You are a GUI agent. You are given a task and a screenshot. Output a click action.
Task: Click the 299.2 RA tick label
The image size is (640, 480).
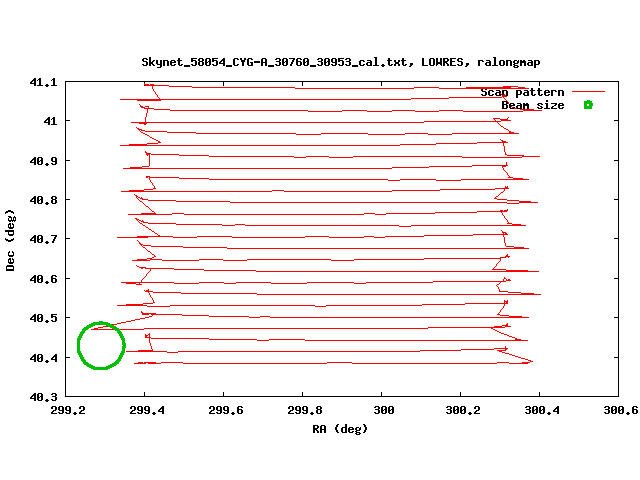(68, 410)
